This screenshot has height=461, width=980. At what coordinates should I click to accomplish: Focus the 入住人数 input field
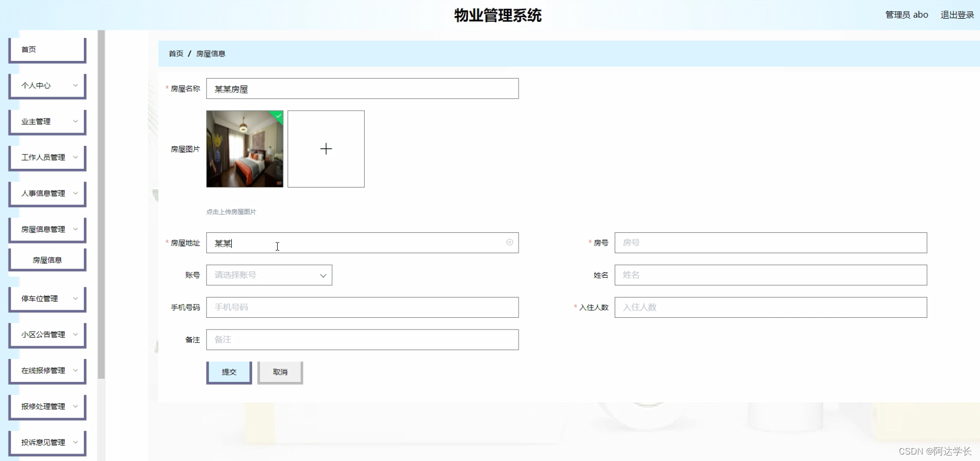point(771,307)
